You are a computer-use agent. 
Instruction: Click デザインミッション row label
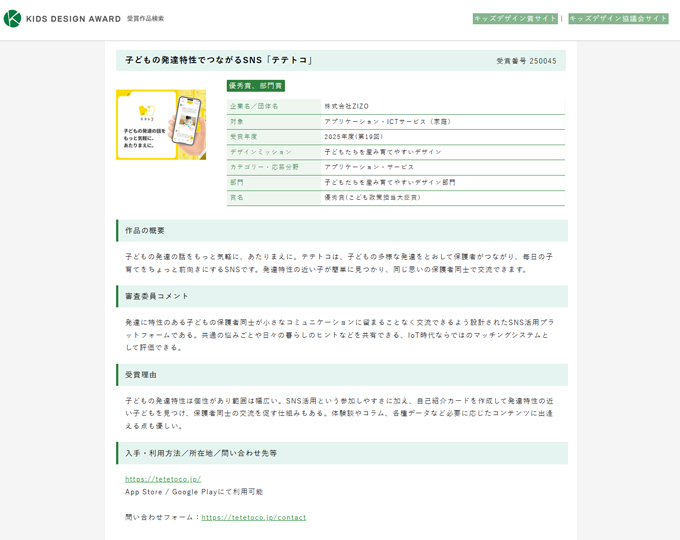click(261, 152)
